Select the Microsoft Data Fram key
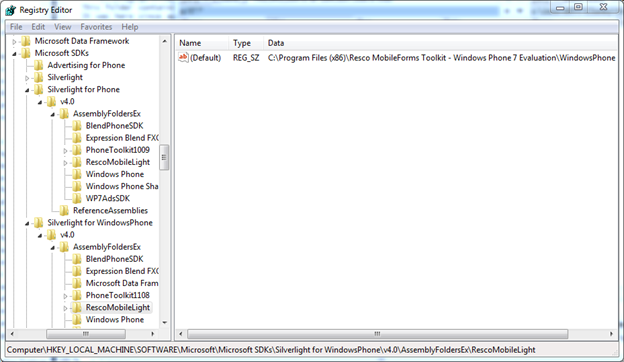 click(122, 283)
